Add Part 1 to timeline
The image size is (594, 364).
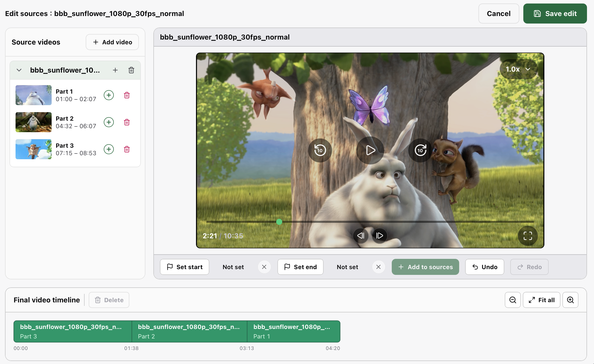[x=109, y=95]
